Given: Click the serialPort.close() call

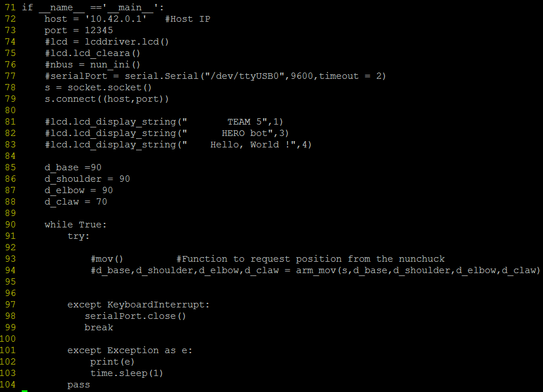Looking at the screenshot, I should [135, 316].
